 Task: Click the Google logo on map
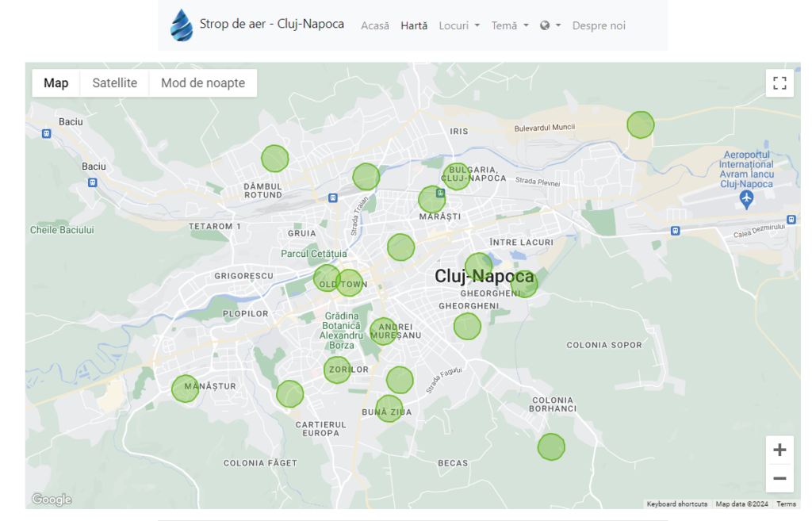pyautogui.click(x=52, y=500)
